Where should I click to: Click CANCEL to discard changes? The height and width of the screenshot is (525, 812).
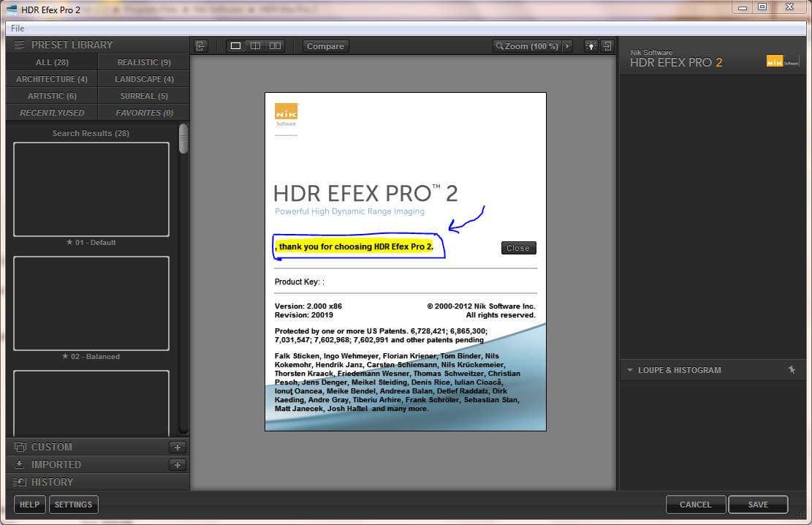coord(696,505)
